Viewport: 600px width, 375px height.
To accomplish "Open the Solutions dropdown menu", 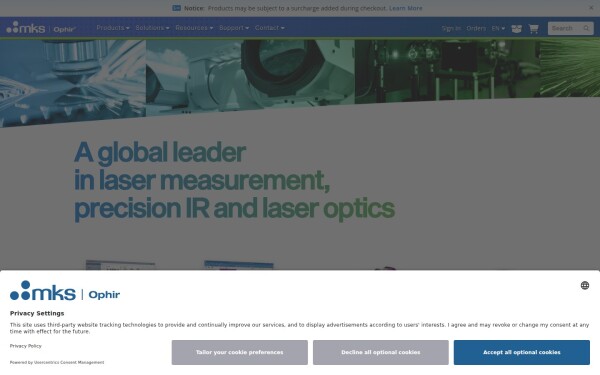I will [x=152, y=28].
